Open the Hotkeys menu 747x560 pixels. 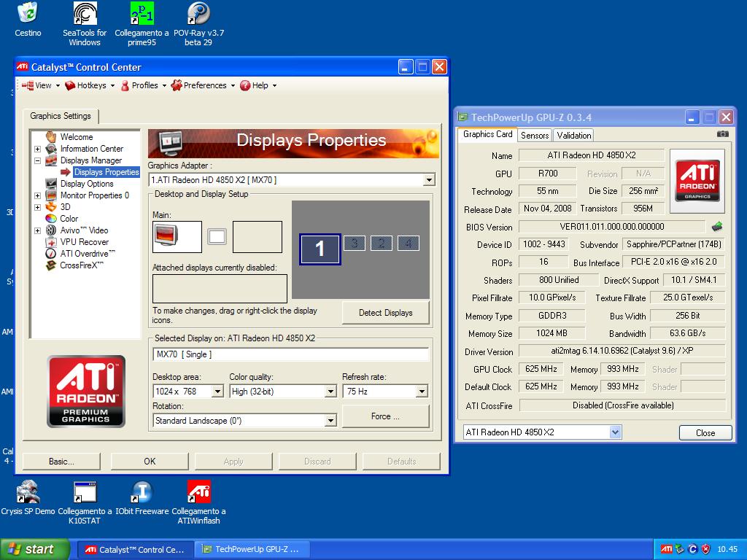(x=90, y=85)
